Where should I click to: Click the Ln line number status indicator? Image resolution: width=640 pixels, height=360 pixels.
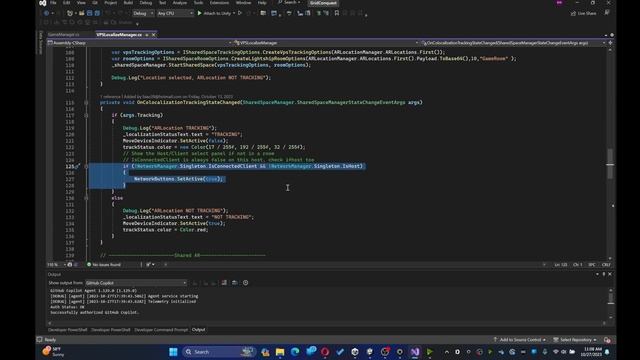click(x=560, y=264)
